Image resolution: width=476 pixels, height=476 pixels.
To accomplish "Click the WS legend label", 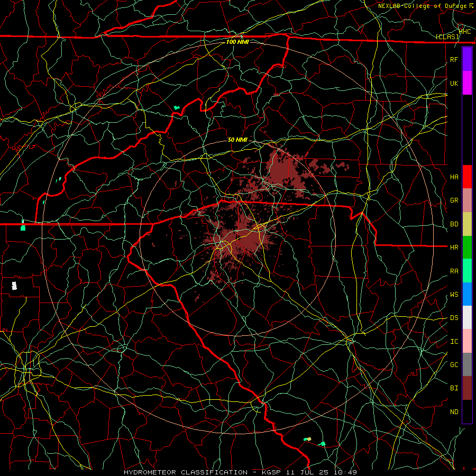I will coord(454,295).
